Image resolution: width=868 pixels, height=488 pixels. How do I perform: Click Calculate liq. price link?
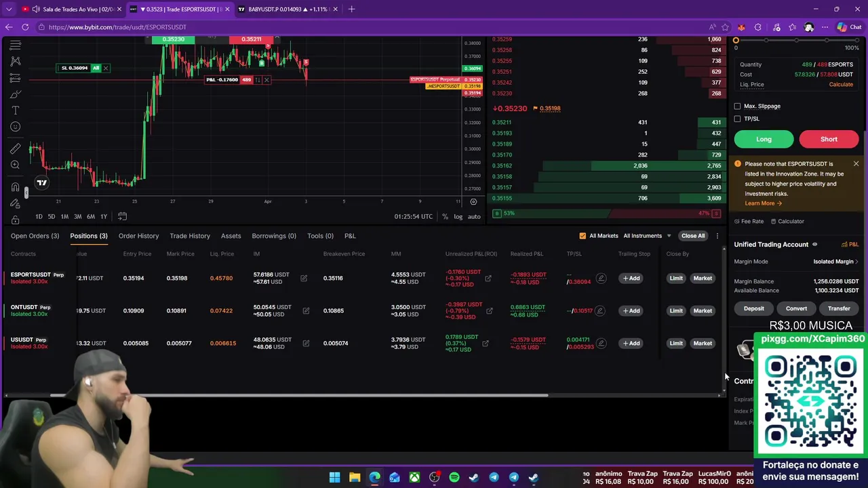pyautogui.click(x=841, y=85)
